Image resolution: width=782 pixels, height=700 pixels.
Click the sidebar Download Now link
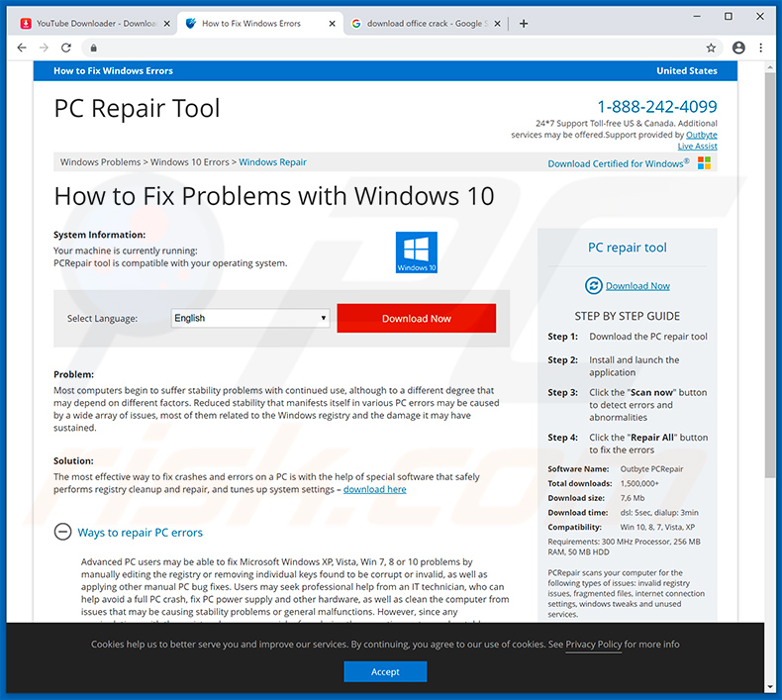pyautogui.click(x=637, y=286)
